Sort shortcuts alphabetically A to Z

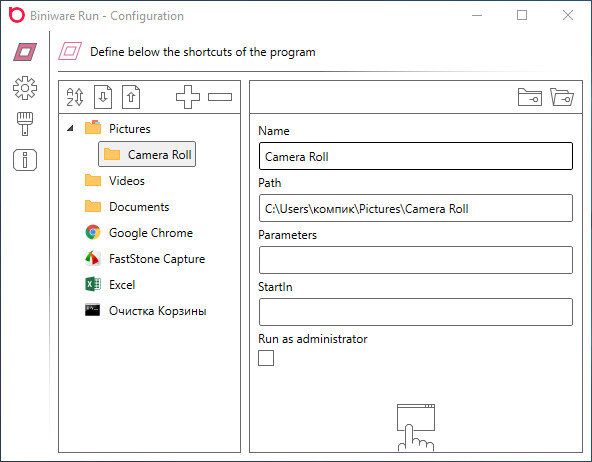pyautogui.click(x=75, y=97)
